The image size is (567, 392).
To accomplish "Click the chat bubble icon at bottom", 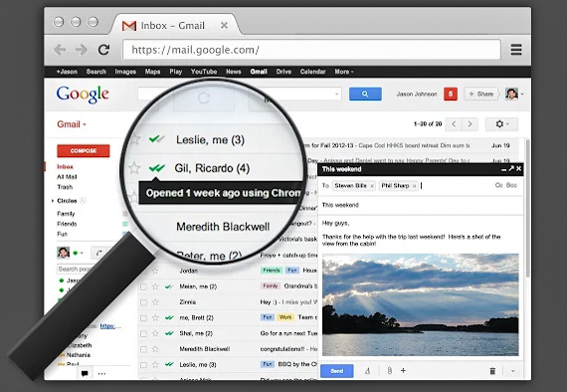I will [85, 373].
